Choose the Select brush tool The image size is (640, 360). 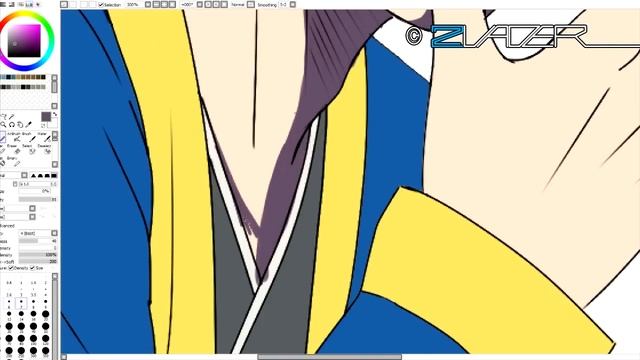[x=32, y=149]
